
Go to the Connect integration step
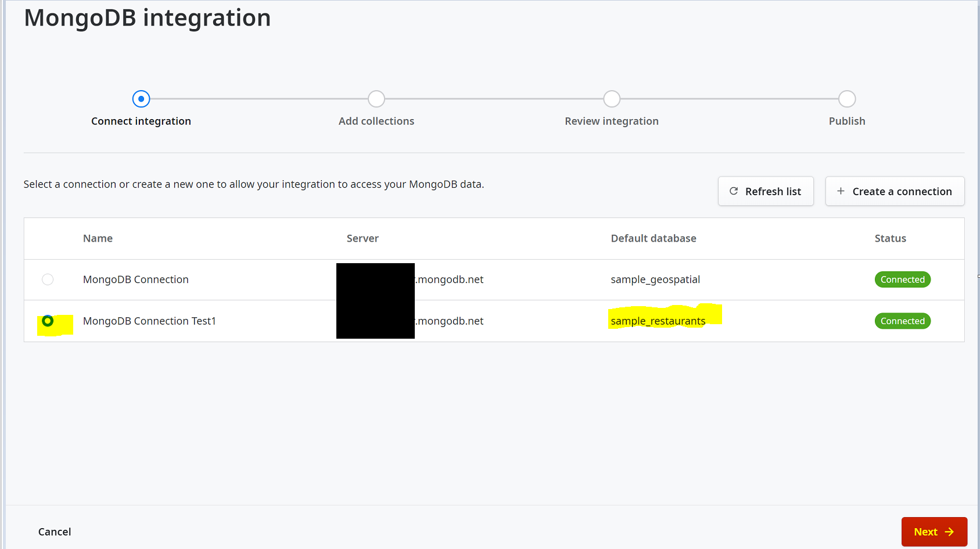[x=141, y=99]
